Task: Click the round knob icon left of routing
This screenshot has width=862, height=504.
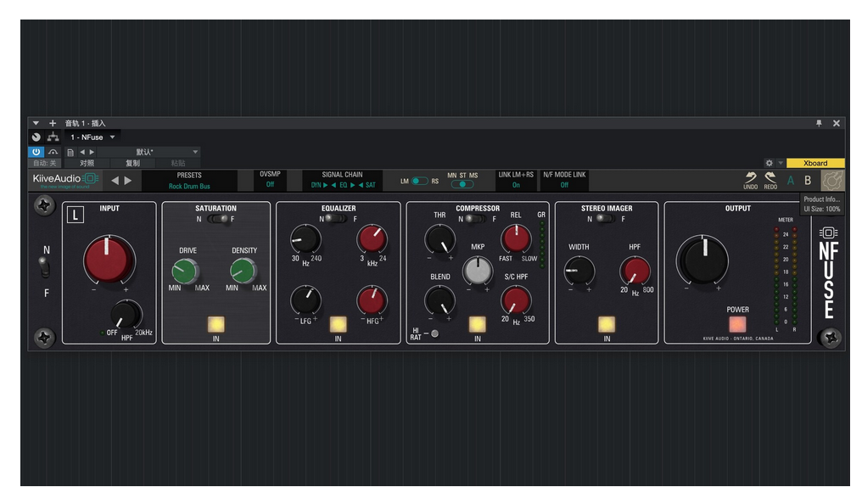Action: coord(36,137)
